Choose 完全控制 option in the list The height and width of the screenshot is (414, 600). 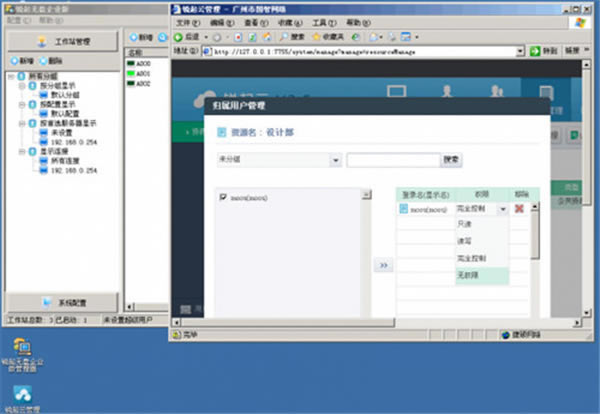tap(482, 258)
